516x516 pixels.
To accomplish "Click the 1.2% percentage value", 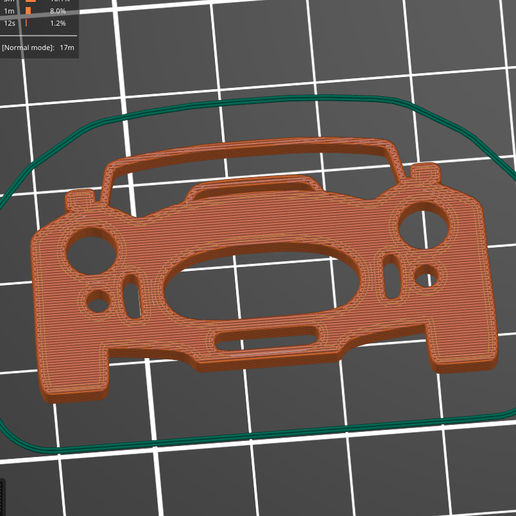I will (58, 23).
